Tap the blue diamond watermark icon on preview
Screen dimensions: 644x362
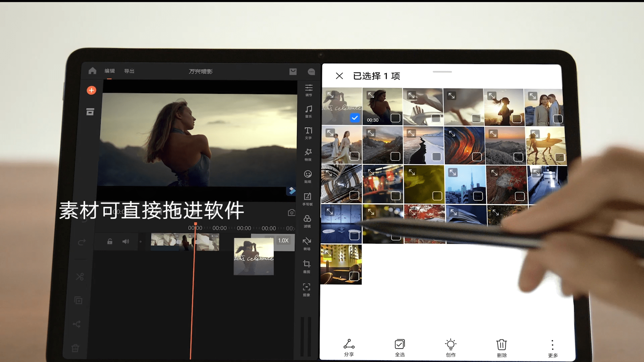tap(291, 191)
